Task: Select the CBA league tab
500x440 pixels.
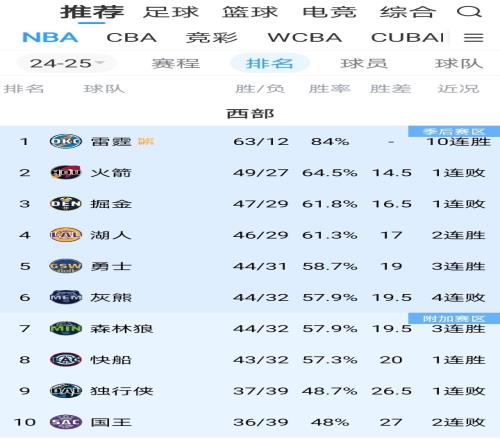Action: tap(132, 37)
